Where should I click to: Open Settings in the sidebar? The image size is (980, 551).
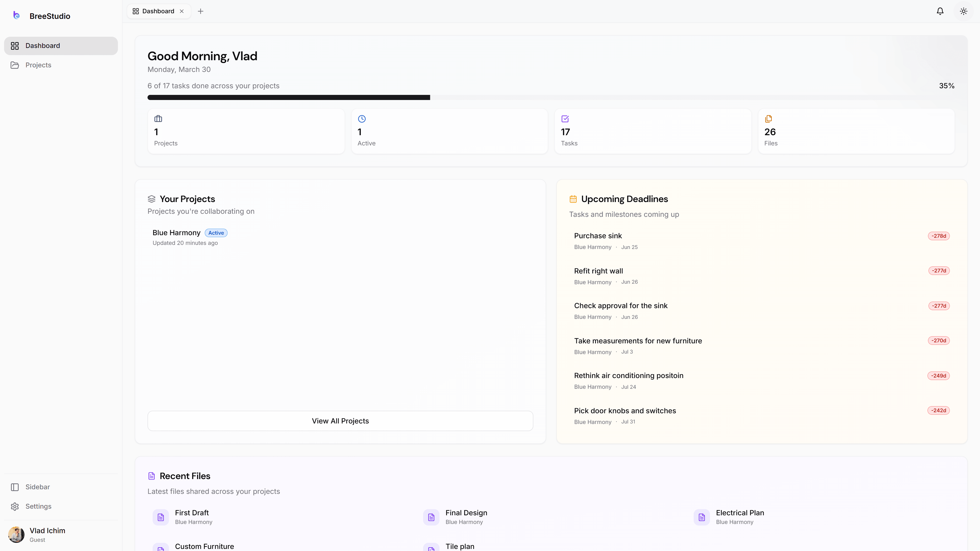(61, 507)
